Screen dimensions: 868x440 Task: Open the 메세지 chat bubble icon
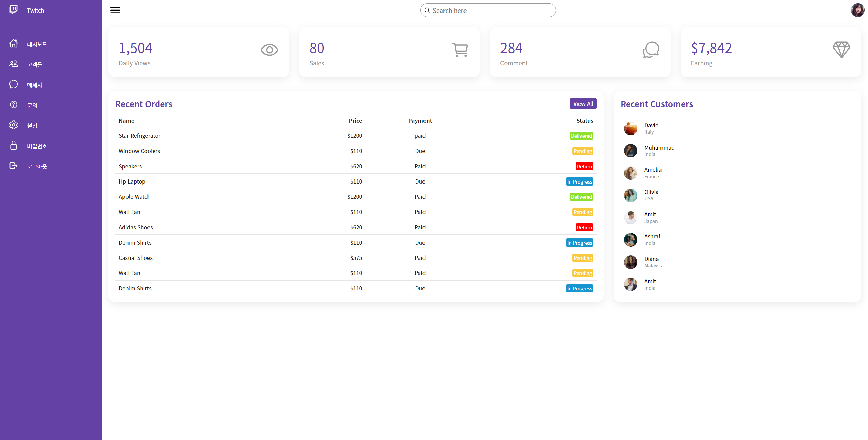tap(13, 84)
